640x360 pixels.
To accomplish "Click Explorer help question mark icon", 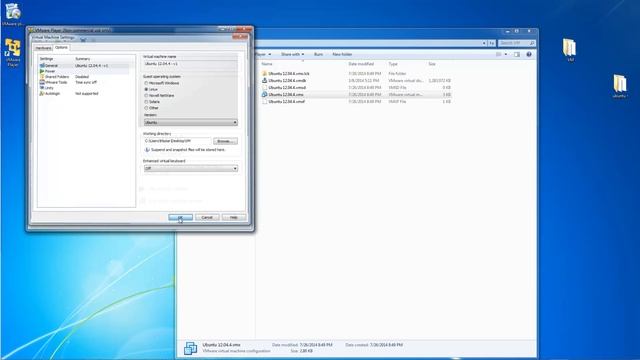I will coord(529,54).
